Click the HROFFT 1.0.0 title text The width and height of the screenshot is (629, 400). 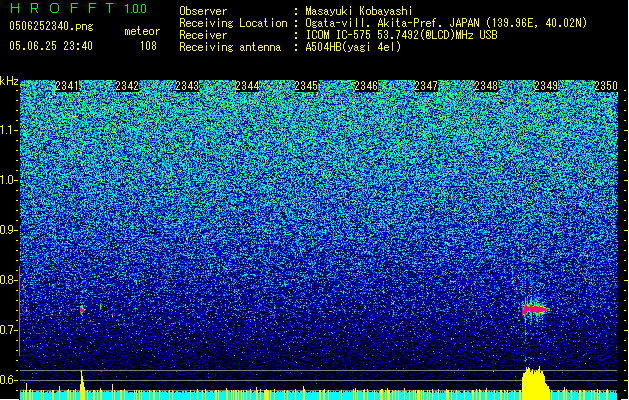click(x=78, y=8)
